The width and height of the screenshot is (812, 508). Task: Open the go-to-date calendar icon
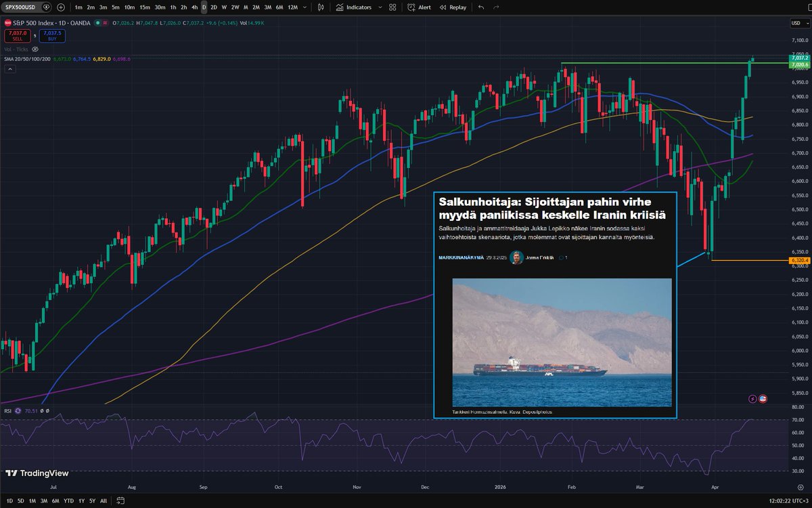click(x=120, y=501)
